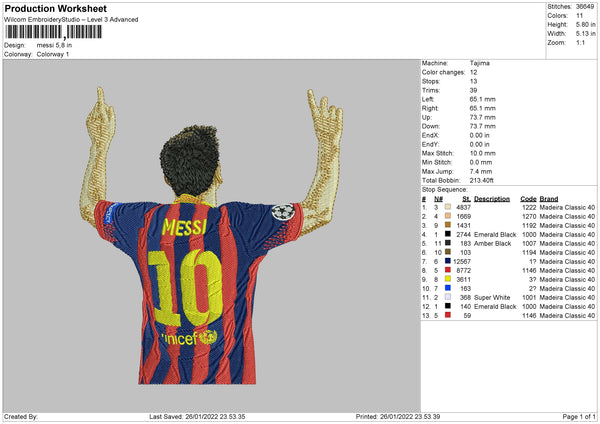Select the bright blue swatch in row 10

coord(448,288)
